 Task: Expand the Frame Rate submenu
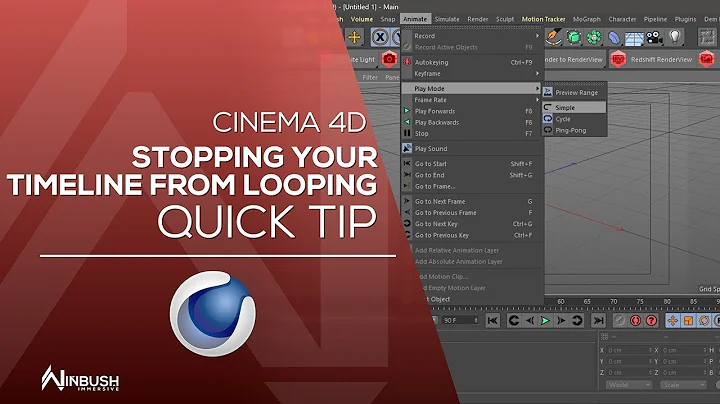(x=473, y=100)
